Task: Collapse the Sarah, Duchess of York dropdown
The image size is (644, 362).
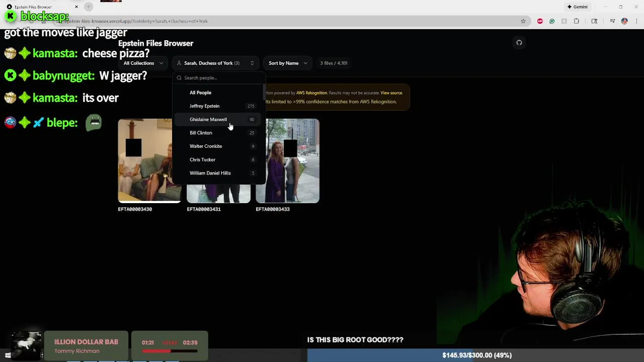Action: tap(215, 63)
